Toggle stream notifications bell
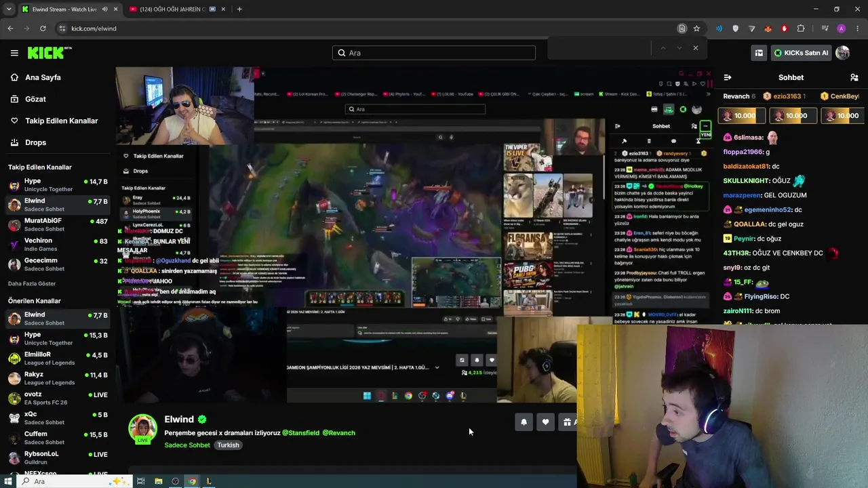 tap(524, 422)
